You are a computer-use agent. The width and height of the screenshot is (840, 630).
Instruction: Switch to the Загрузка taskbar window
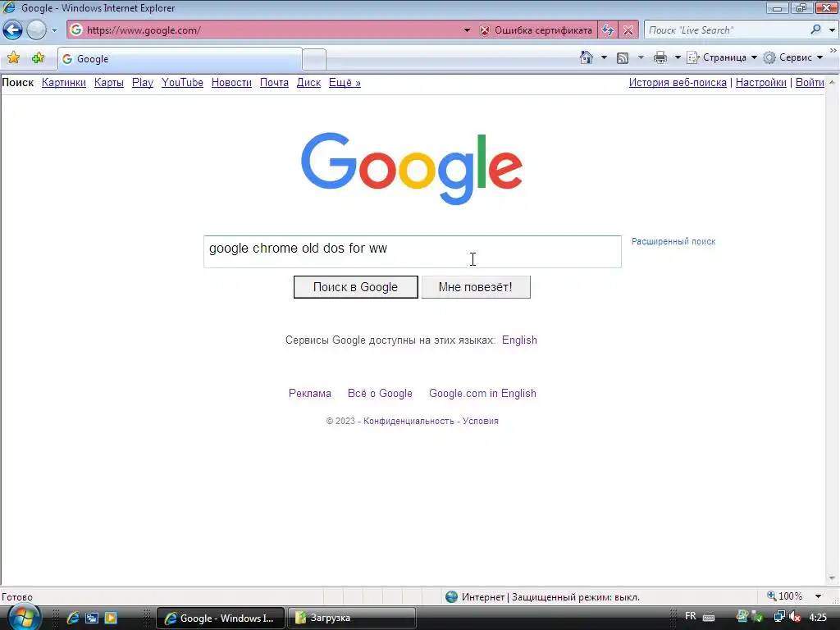coord(352,618)
